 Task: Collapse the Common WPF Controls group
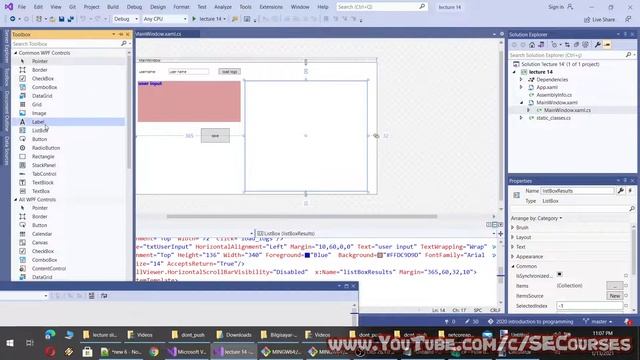click(16, 53)
